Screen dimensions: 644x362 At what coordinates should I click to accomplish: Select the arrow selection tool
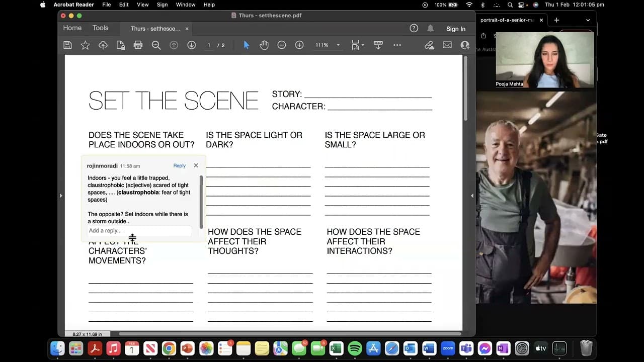click(x=247, y=45)
